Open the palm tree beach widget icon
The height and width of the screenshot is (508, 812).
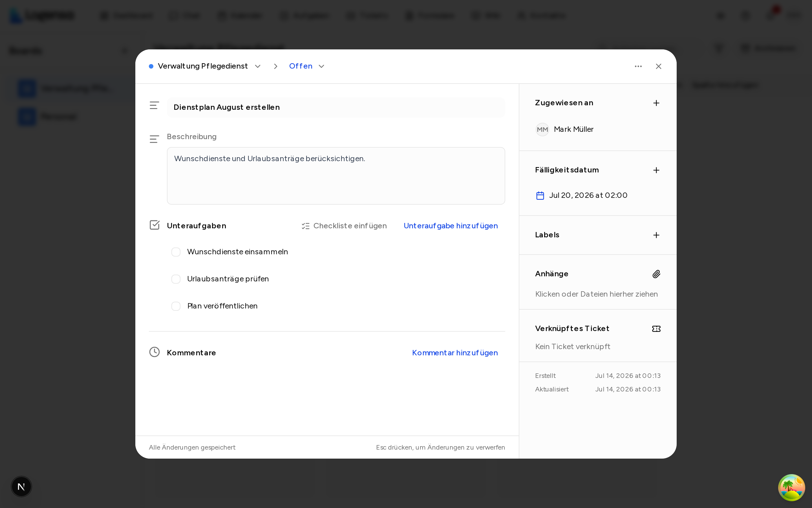click(791, 487)
